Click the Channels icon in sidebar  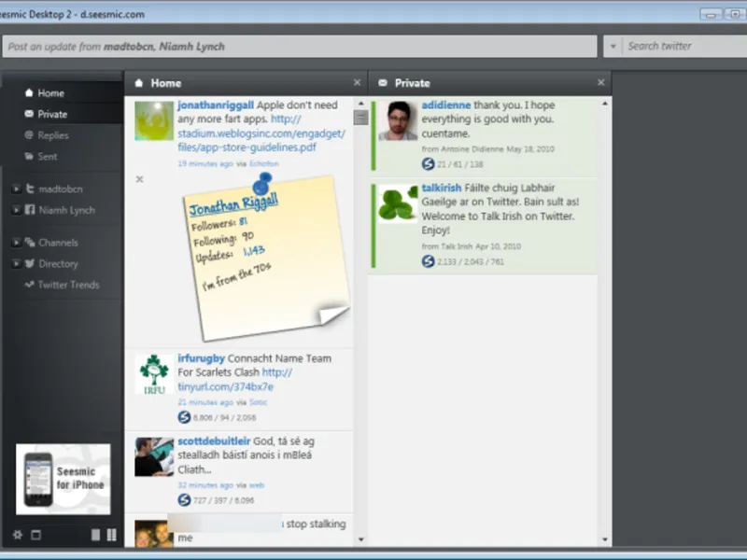coord(30,242)
